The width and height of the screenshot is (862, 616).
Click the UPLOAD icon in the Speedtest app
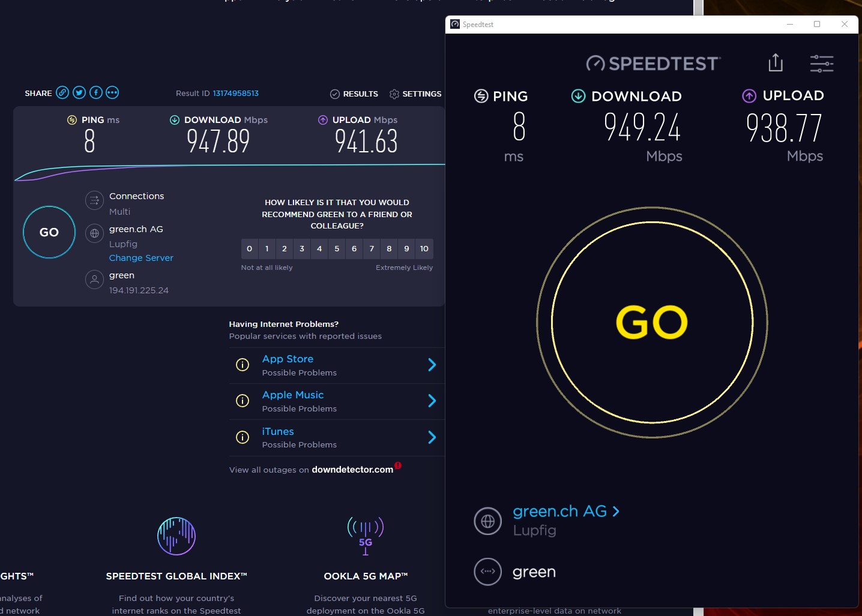coord(749,96)
